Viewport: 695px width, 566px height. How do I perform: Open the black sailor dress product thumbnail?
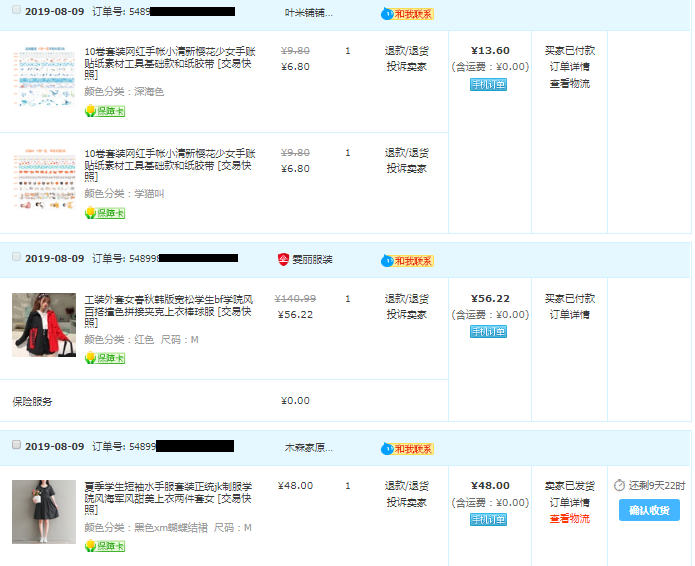[x=43, y=511]
